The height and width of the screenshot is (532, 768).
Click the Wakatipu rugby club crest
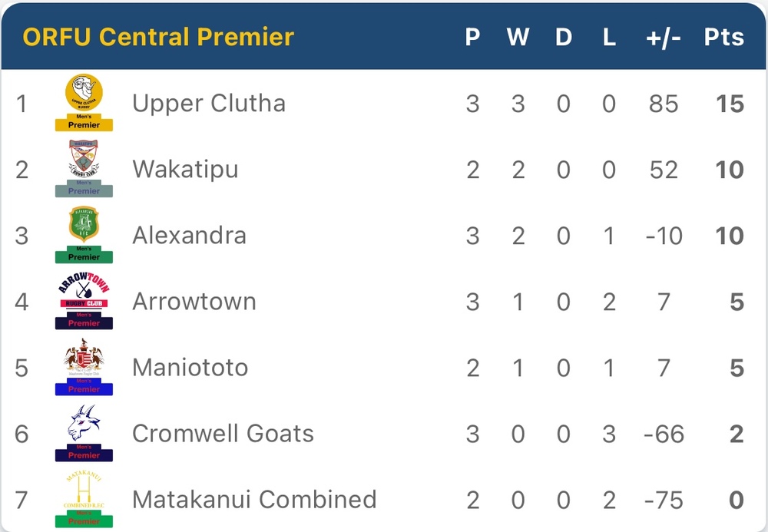tap(84, 168)
